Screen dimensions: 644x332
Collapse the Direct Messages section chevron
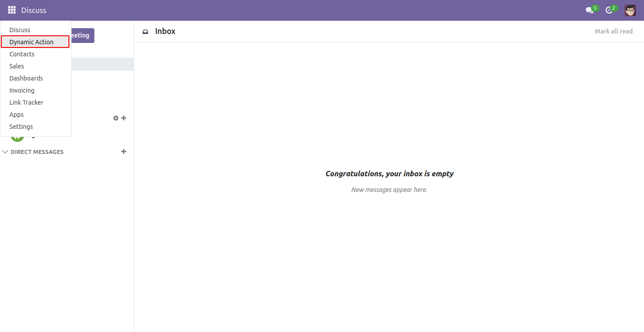tap(5, 152)
